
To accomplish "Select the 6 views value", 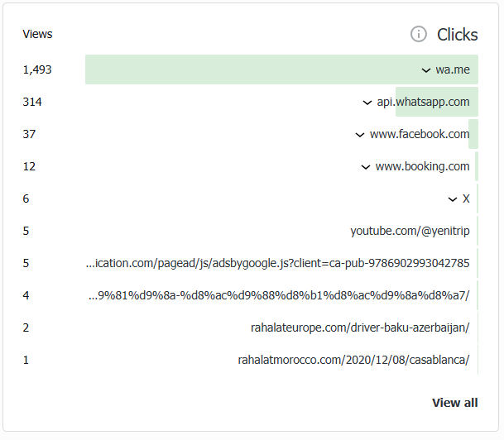I will (x=26, y=198).
